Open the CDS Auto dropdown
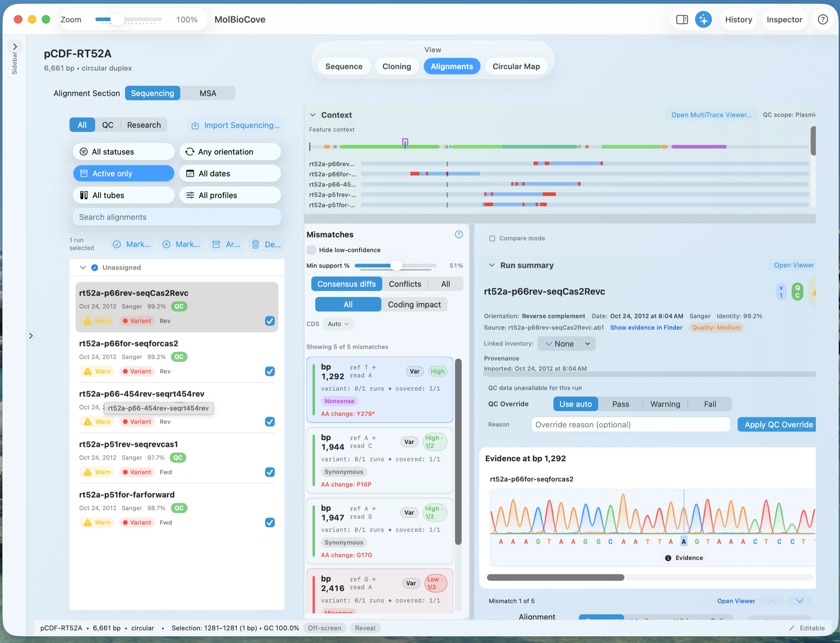 [338, 324]
